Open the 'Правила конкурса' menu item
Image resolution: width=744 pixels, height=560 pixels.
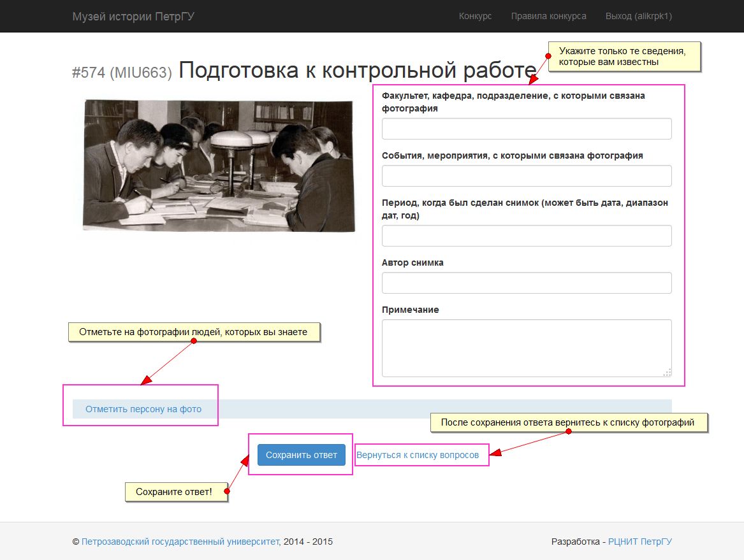pyautogui.click(x=548, y=16)
